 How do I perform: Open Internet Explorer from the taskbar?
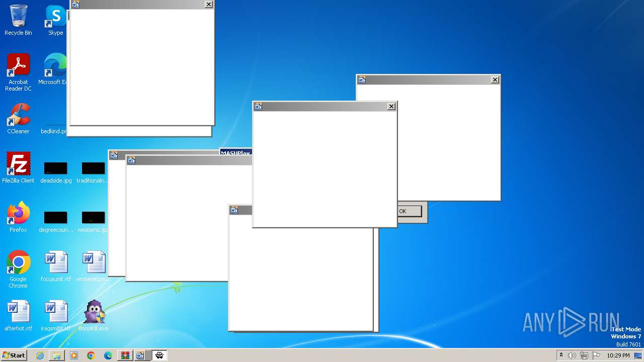coord(40,355)
